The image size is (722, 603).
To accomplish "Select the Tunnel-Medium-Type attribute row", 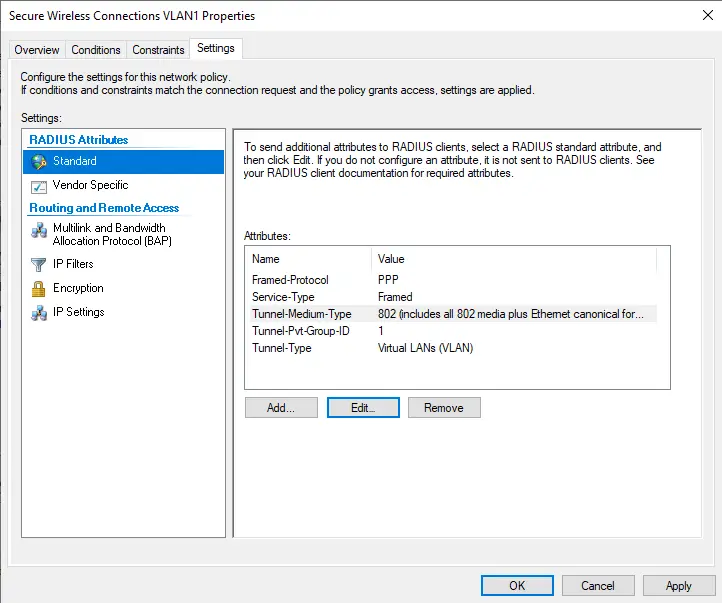I will click(454, 314).
